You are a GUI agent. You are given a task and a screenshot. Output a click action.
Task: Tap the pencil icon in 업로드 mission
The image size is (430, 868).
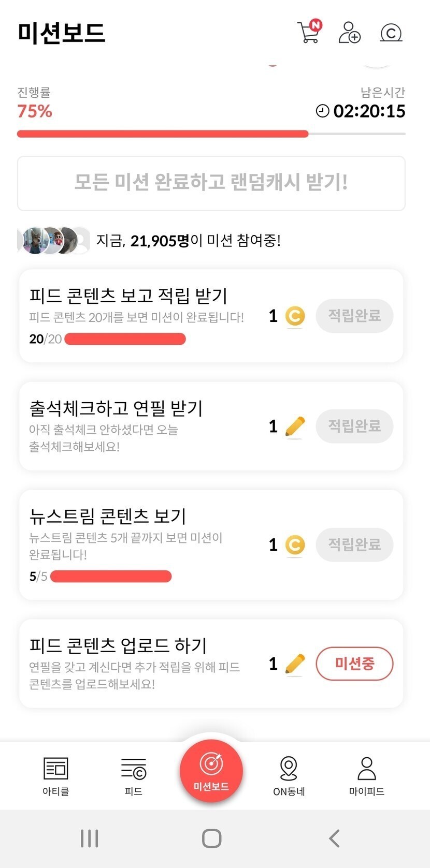pyautogui.click(x=295, y=664)
